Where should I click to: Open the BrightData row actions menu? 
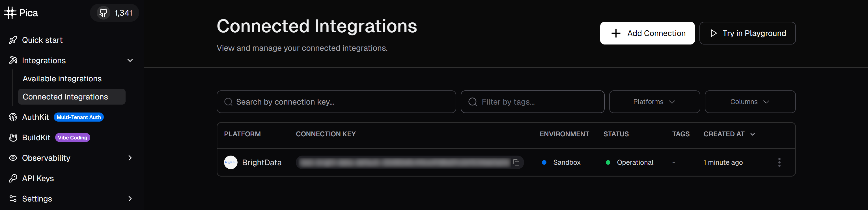pos(779,162)
